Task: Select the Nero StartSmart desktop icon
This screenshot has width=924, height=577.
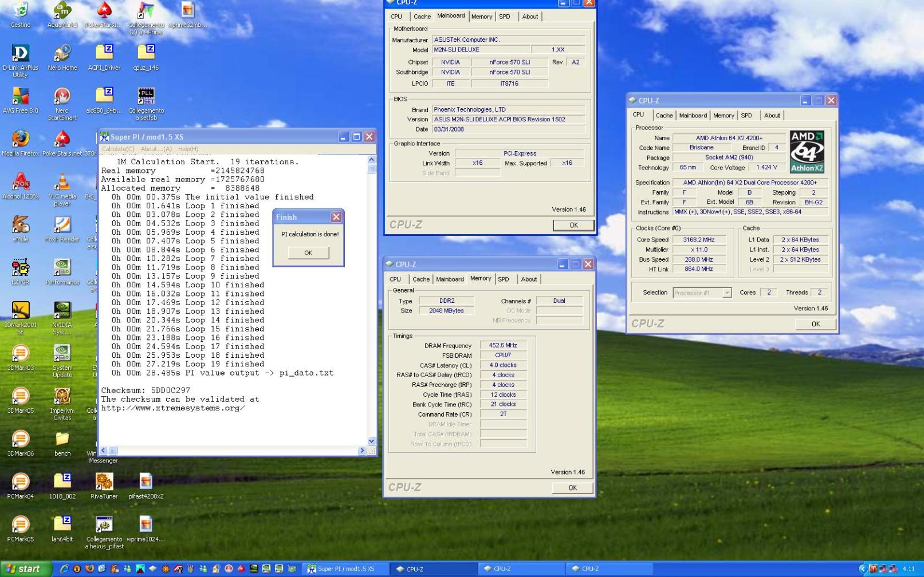Action: [62, 104]
